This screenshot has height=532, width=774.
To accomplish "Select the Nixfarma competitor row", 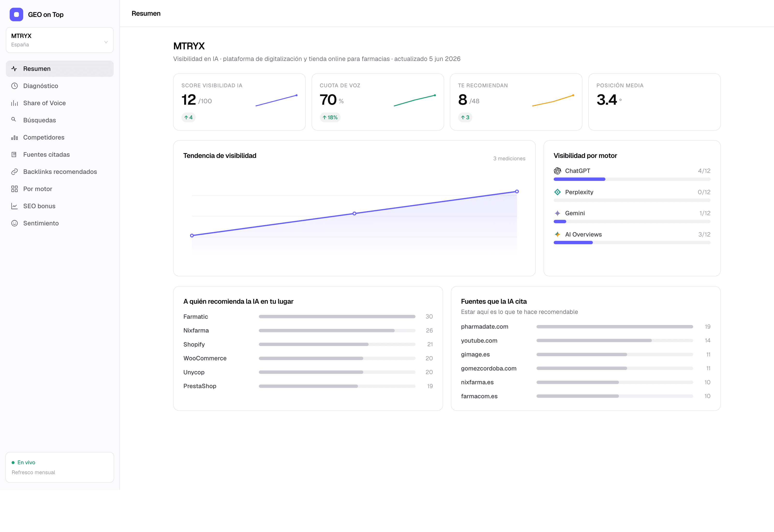I will click(x=308, y=331).
